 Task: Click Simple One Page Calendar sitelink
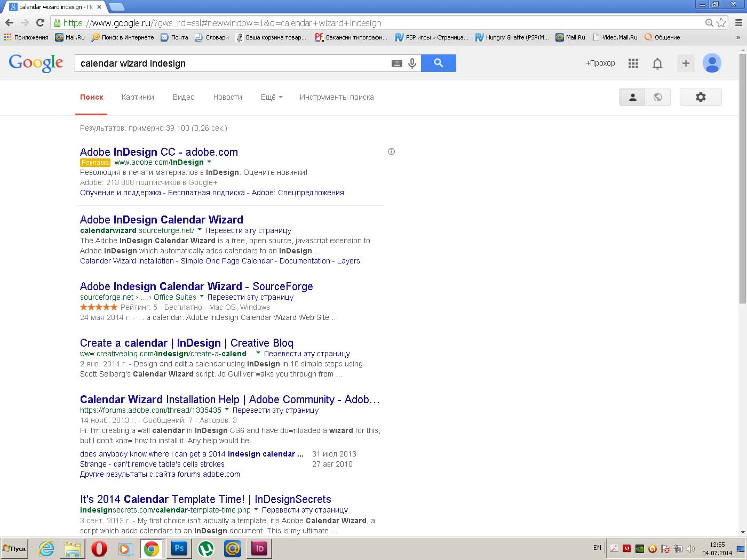click(227, 261)
